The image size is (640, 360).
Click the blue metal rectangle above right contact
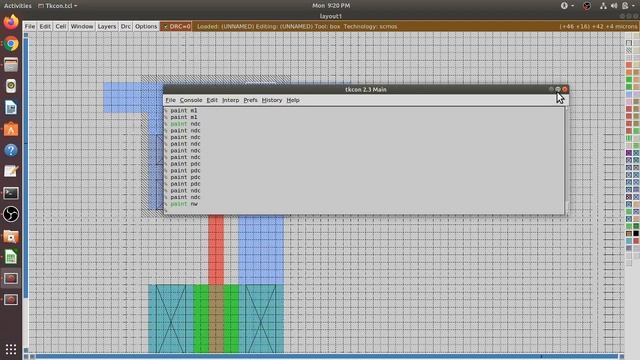261,250
